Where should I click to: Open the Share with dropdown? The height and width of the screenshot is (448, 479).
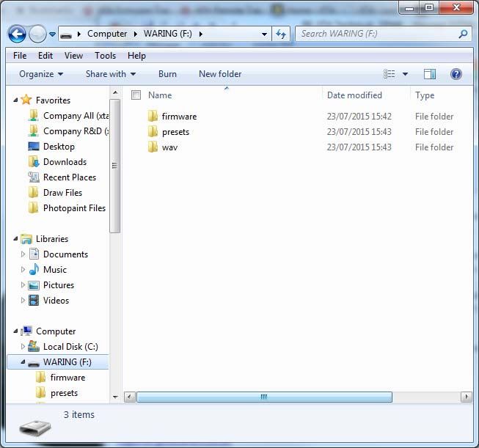coord(111,74)
